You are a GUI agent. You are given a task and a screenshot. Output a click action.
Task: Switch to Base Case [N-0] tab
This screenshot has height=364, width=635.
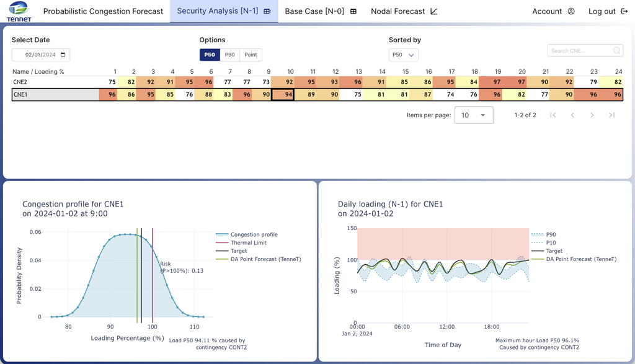pos(320,11)
